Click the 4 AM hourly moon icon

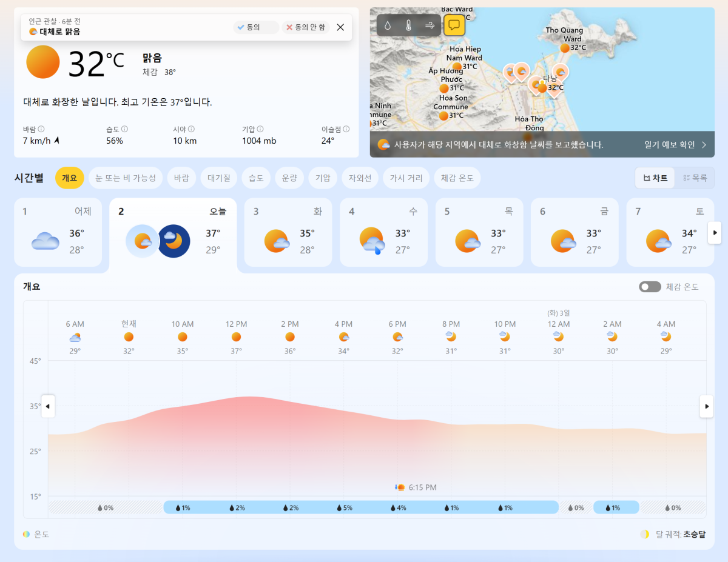666,336
